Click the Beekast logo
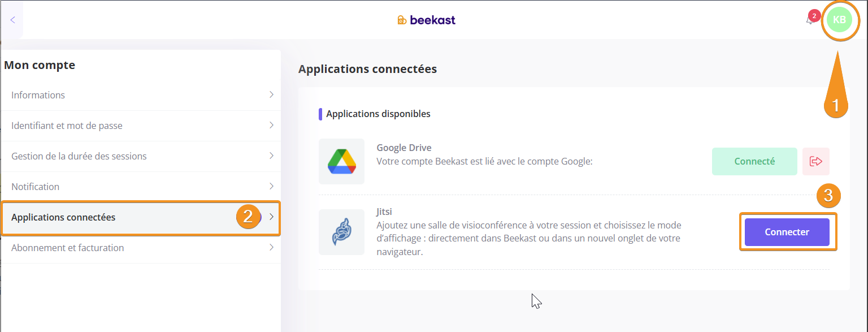 (426, 20)
